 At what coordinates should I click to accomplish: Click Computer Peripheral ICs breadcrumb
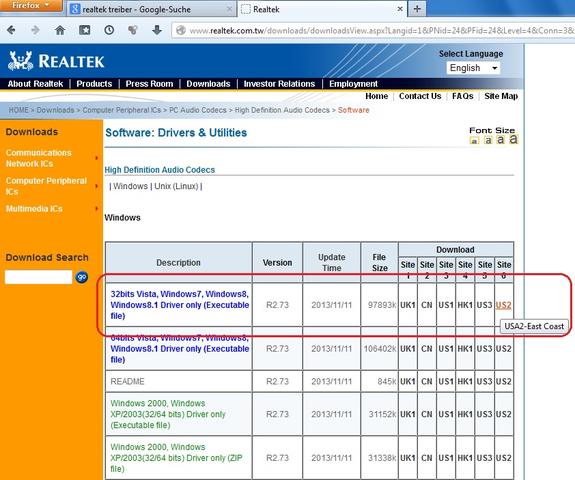[x=121, y=110]
